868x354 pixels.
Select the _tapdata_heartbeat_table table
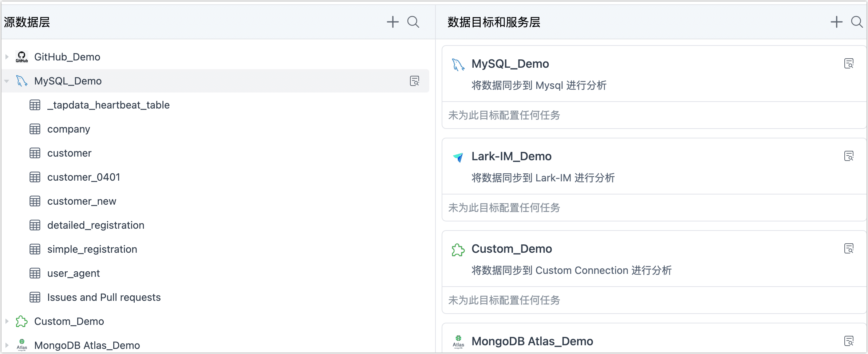click(x=108, y=105)
